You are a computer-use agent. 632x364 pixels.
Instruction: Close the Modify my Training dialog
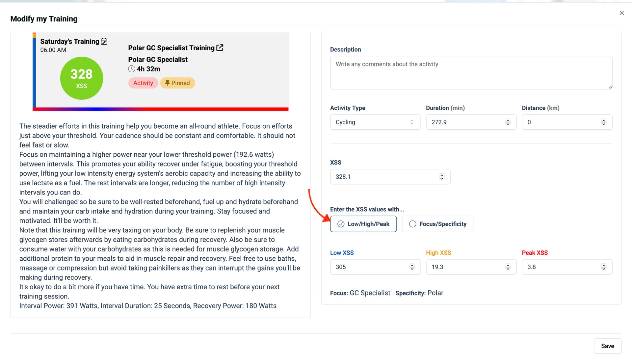click(x=621, y=13)
